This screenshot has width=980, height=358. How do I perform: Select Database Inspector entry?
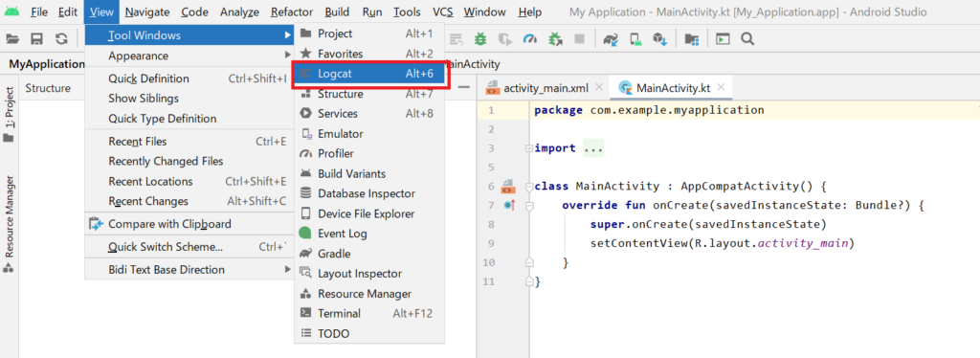coord(370,193)
